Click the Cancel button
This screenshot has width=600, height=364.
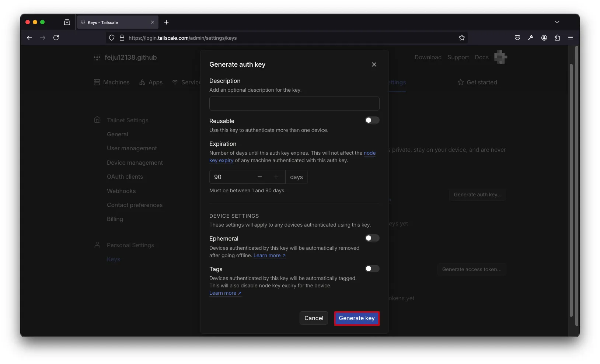(314, 318)
